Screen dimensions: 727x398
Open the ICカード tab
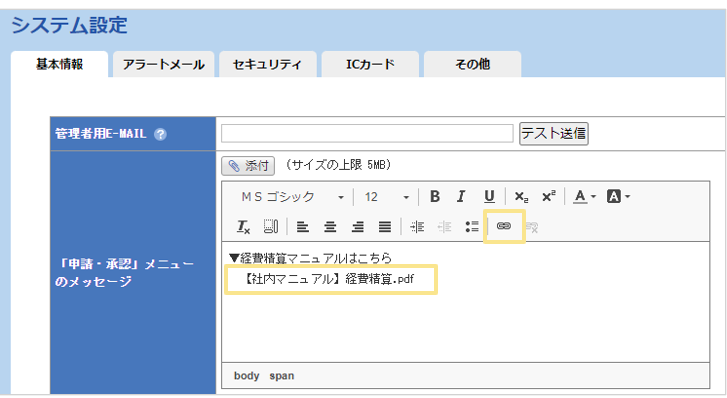[370, 64]
